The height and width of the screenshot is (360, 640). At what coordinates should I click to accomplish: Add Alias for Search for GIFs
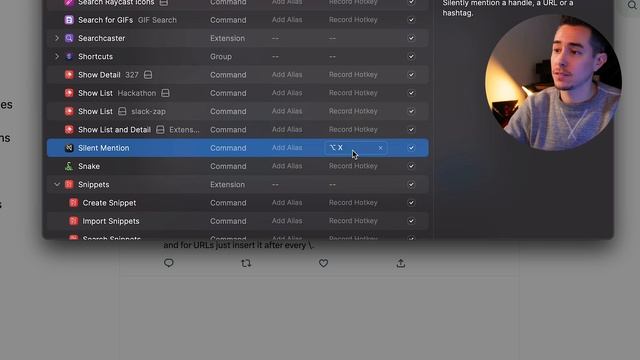287,20
